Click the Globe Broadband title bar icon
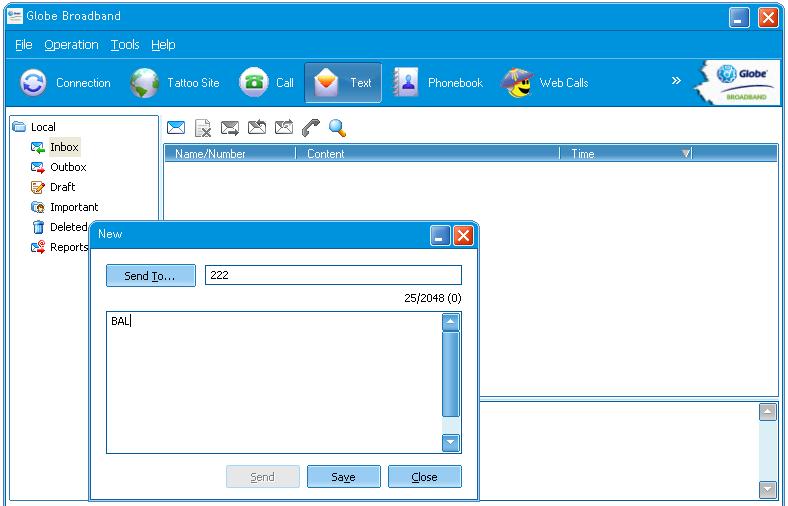This screenshot has height=506, width=788. pyautogui.click(x=15, y=16)
